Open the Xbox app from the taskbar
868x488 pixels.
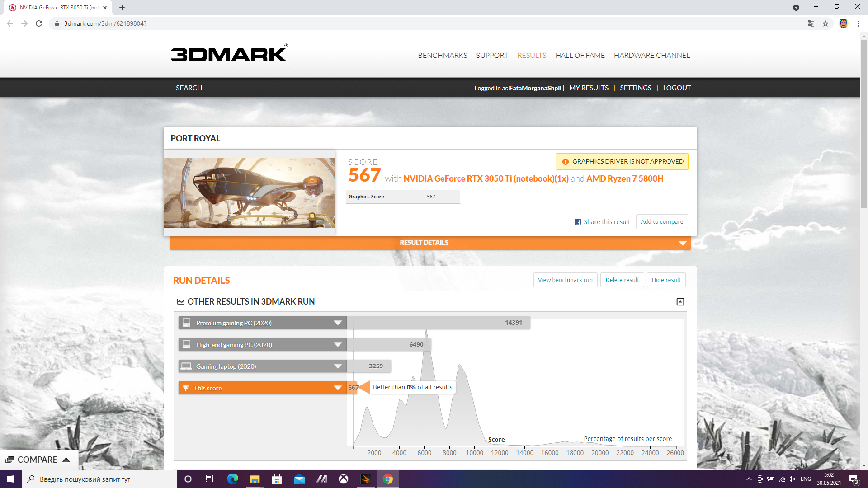point(344,479)
